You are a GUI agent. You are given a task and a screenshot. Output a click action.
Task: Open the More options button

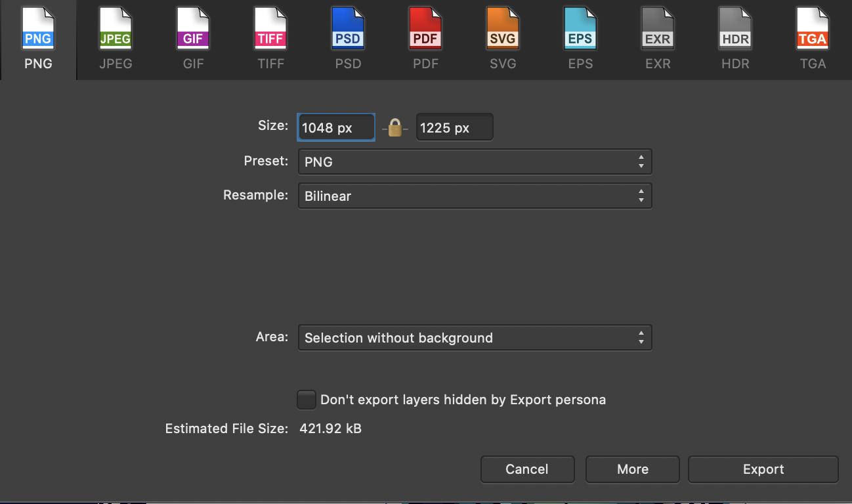[x=632, y=469]
